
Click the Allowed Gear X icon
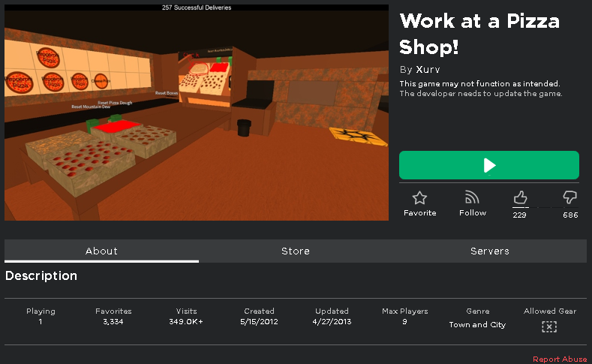[x=549, y=326]
